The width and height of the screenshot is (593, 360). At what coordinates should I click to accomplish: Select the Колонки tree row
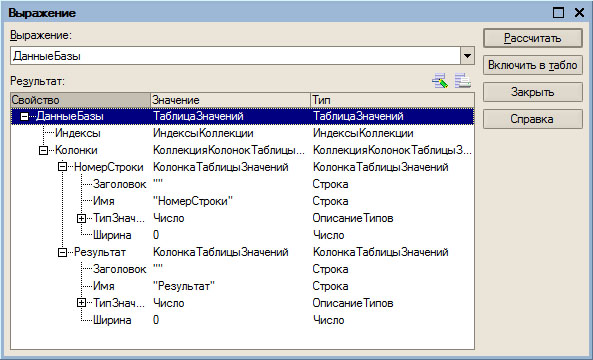click(x=242, y=150)
